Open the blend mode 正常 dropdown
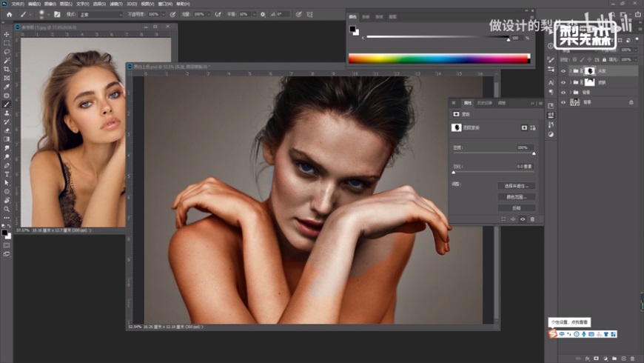644x363 pixels. [x=101, y=14]
